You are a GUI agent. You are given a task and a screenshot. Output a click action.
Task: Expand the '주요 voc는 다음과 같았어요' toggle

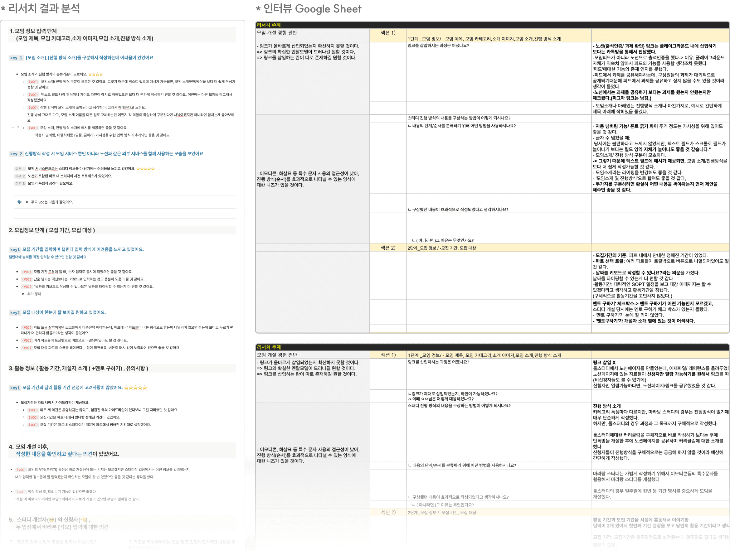[27, 202]
